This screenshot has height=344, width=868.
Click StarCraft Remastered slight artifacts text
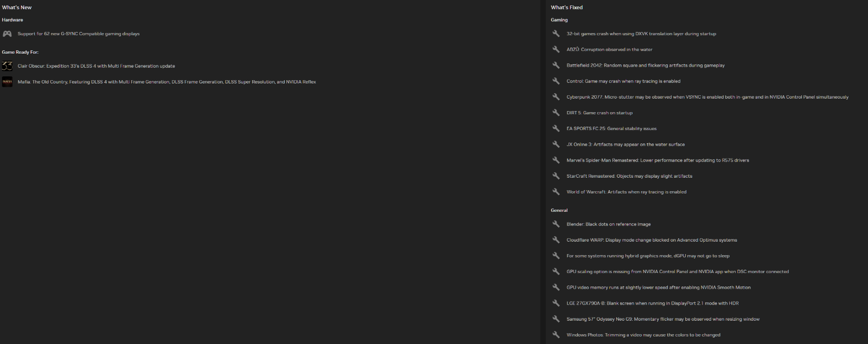[x=629, y=176]
